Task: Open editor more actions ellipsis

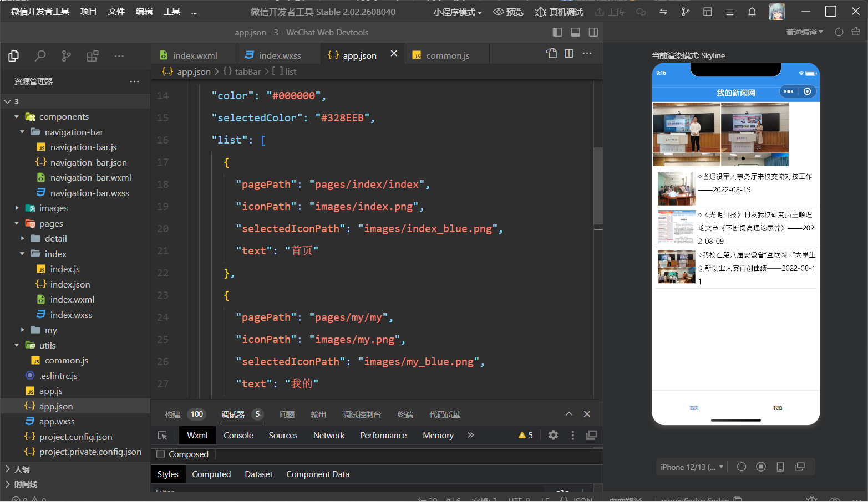Action: [587, 53]
